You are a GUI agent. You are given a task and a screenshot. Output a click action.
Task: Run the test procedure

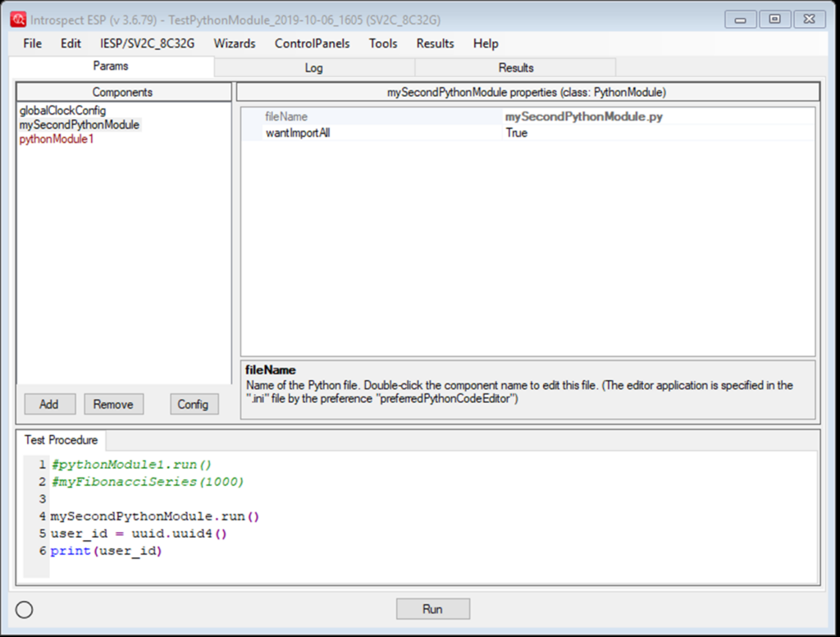tap(432, 608)
